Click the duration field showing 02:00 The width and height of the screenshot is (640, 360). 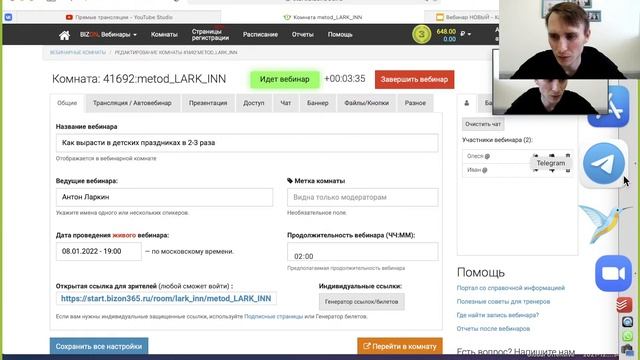click(362, 252)
